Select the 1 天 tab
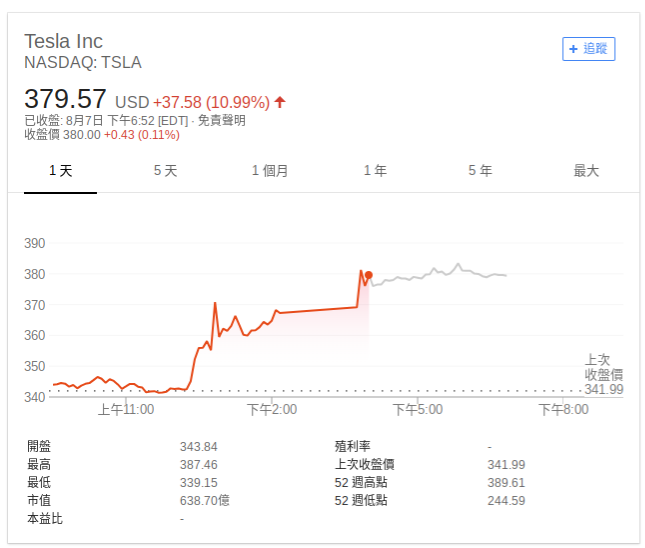The width and height of the screenshot is (645, 548). point(60,171)
